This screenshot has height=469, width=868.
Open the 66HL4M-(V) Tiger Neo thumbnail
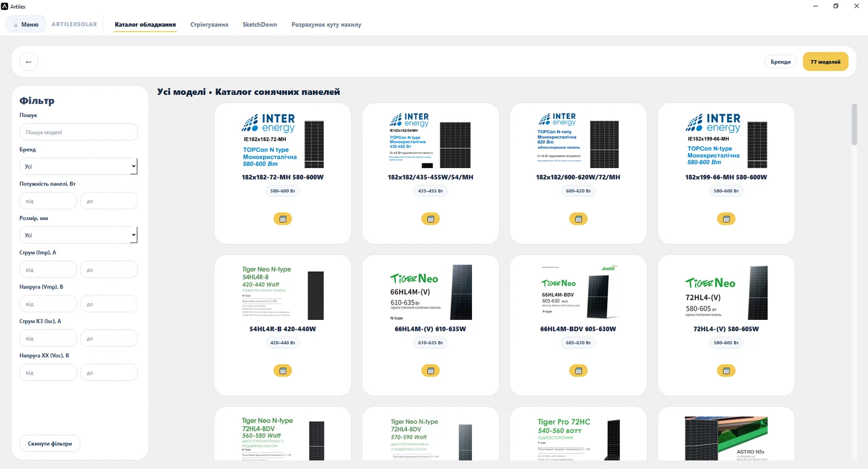point(431,293)
